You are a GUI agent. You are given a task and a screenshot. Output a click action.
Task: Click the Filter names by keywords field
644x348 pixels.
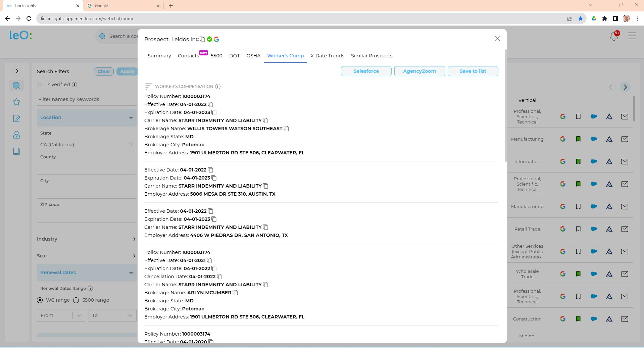(87, 99)
